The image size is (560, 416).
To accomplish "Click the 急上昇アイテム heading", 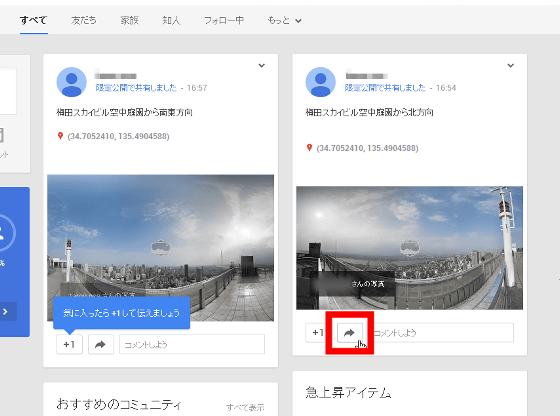I will (348, 392).
